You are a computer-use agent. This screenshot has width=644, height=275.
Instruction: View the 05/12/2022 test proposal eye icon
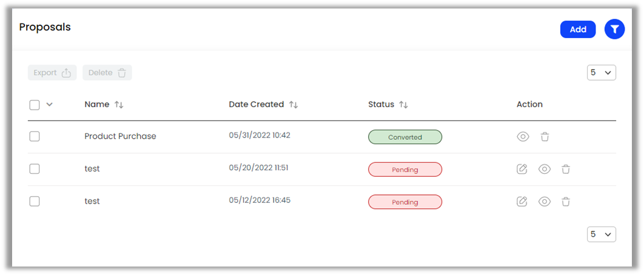point(545,202)
